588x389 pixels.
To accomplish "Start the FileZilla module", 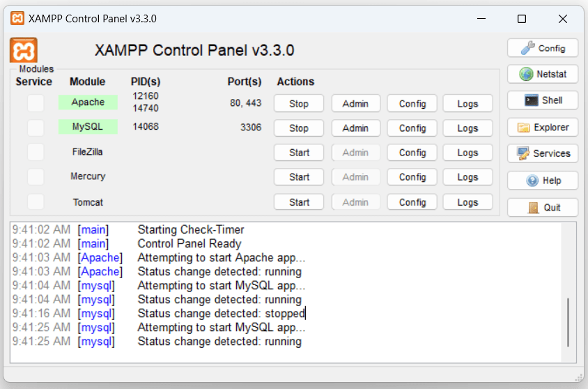I will (299, 152).
